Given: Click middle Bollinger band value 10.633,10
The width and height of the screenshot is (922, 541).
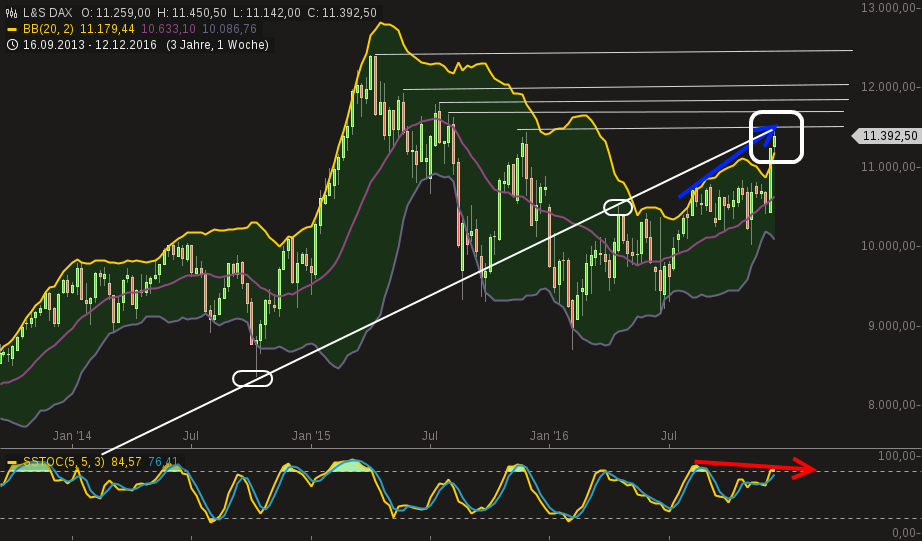Looking at the screenshot, I should (168, 29).
